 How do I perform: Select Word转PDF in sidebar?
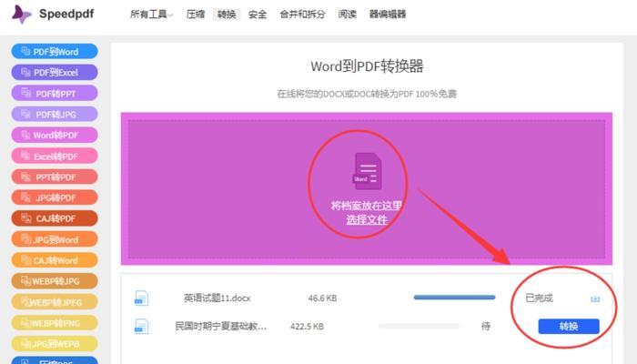click(x=55, y=135)
